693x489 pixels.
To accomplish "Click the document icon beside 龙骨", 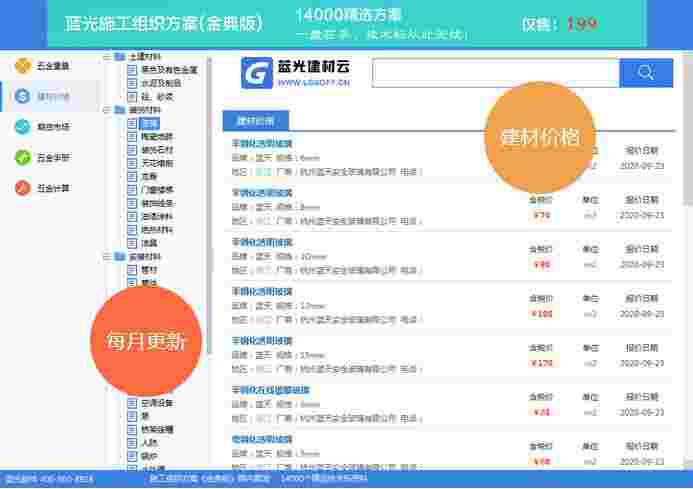I will 132,176.
